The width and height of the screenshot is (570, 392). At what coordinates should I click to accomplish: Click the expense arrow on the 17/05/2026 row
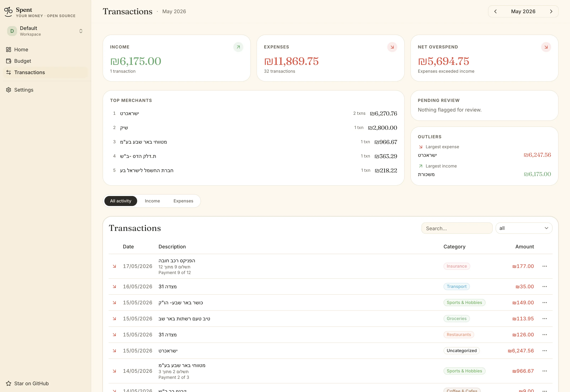pos(114,266)
